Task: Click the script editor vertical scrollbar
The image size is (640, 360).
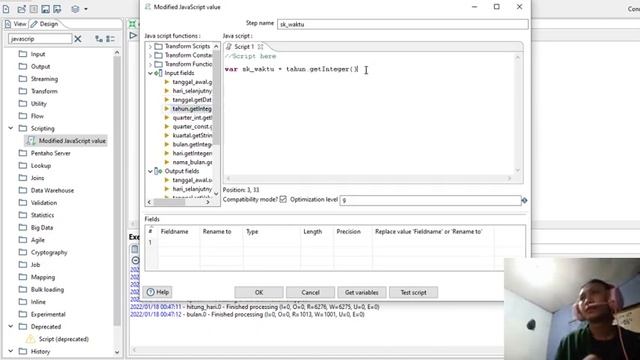Action: point(518,114)
